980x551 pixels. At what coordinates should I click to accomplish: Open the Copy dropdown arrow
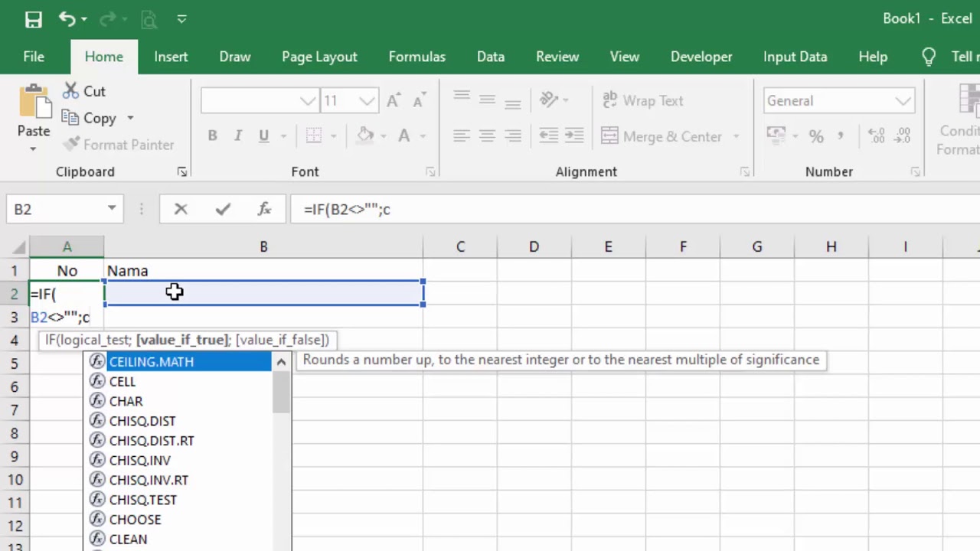point(130,118)
